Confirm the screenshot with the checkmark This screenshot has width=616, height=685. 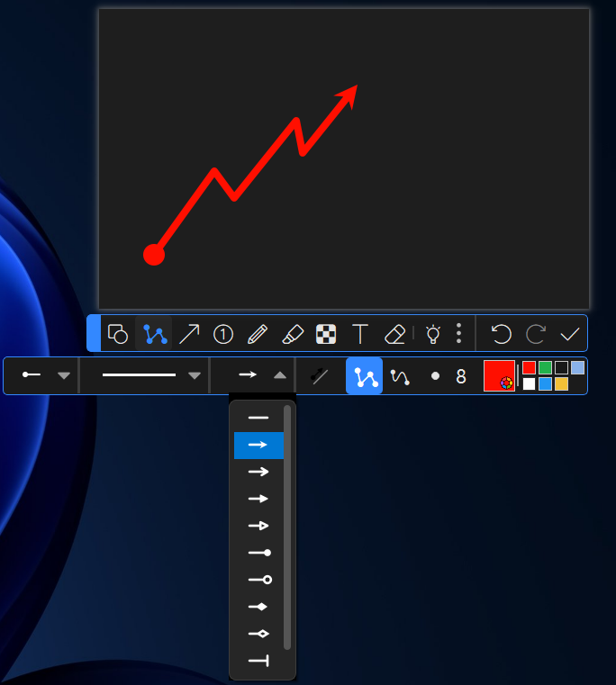(x=569, y=334)
